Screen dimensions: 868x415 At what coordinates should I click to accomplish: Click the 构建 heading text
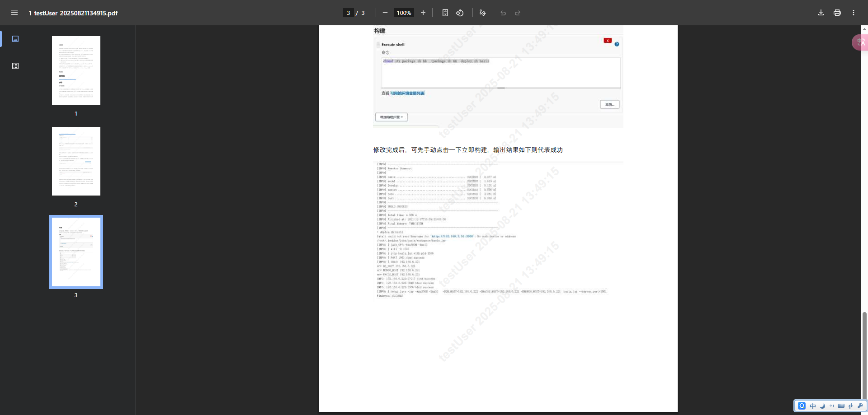[x=380, y=31]
